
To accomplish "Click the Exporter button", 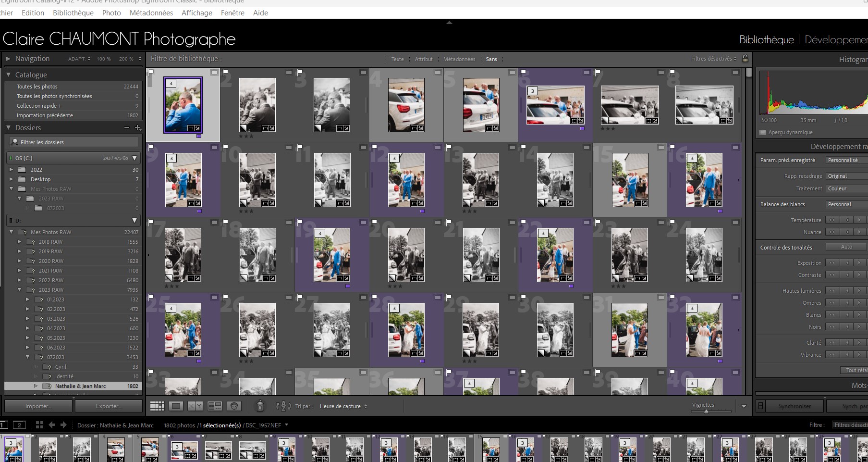I will [109, 406].
